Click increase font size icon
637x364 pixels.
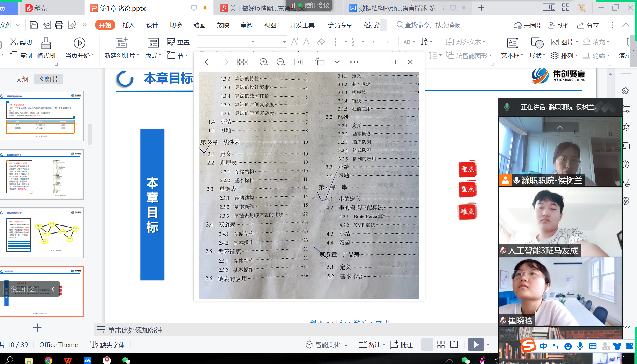pos(295,42)
